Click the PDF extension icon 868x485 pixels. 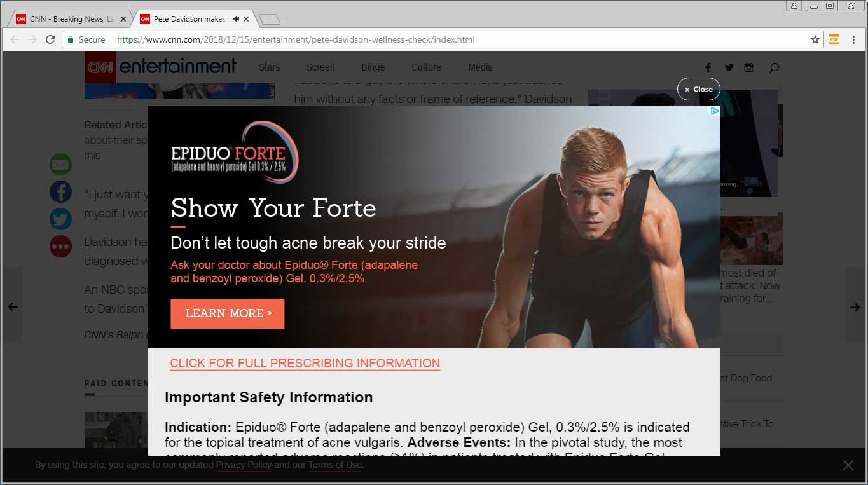tap(834, 39)
